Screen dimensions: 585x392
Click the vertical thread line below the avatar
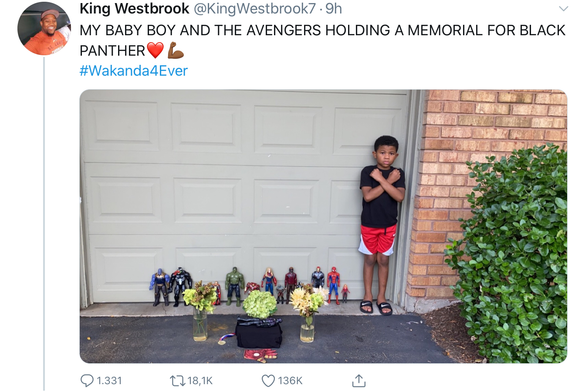coord(44,224)
